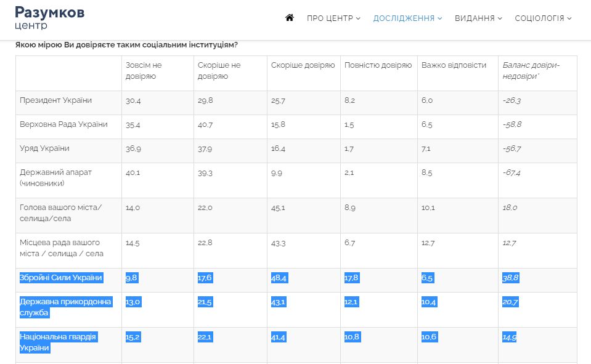Click the Баланс довіри-недовіри column header
Image resolution: width=591 pixels, height=364 pixels.
pyautogui.click(x=531, y=71)
